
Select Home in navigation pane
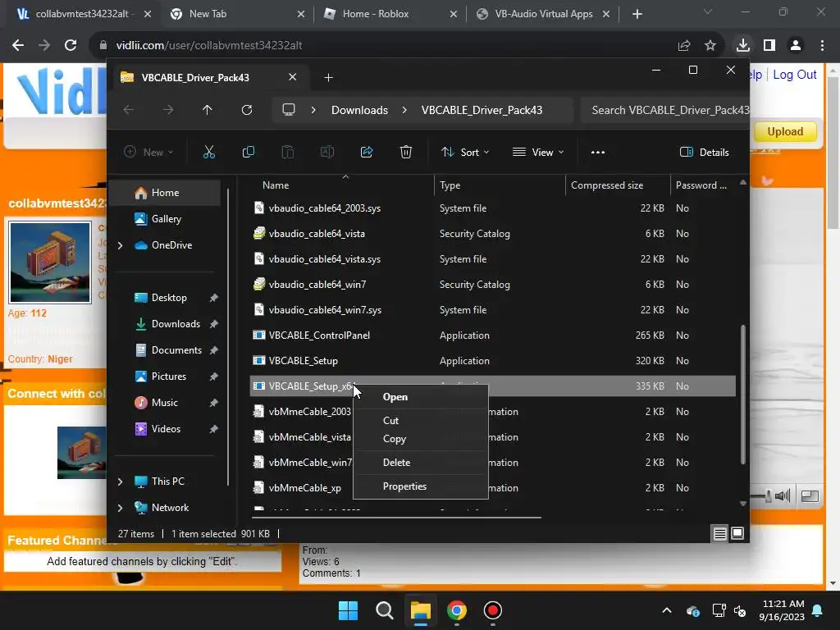pos(166,193)
